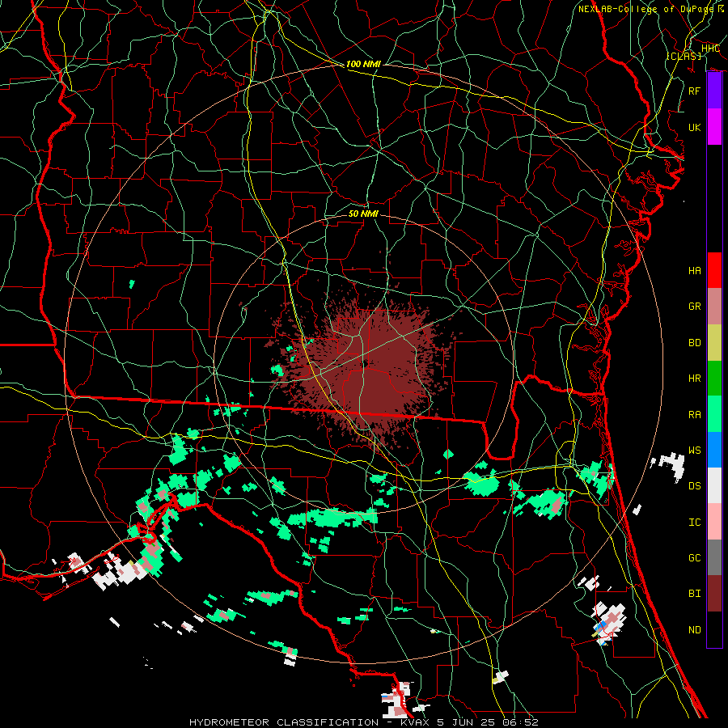Click the "50 NMI" range ring label
728x728 pixels.
(363, 214)
